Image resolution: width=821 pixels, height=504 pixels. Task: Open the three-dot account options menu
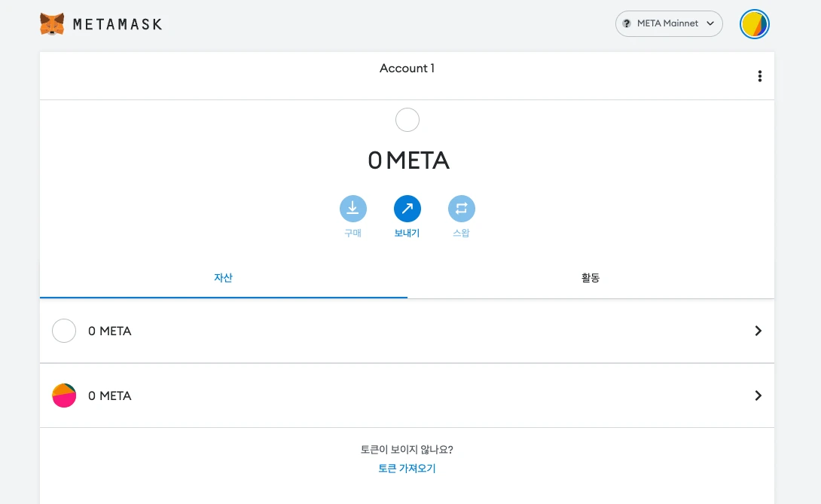click(759, 76)
